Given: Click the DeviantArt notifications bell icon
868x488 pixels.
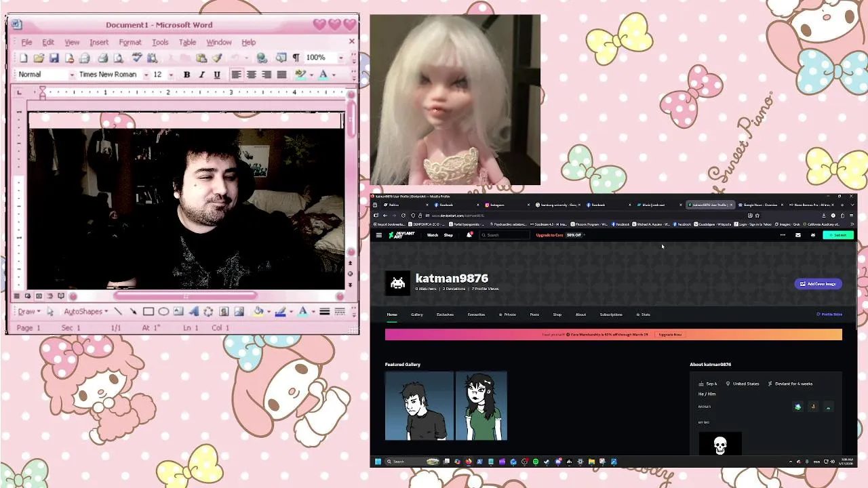Looking at the screenshot, I should click(x=469, y=235).
